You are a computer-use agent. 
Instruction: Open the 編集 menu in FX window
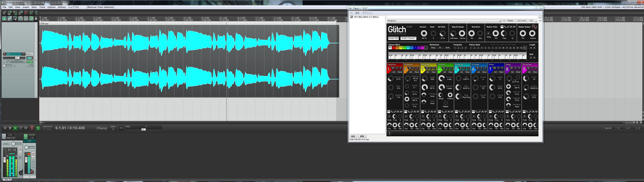click(x=357, y=13)
